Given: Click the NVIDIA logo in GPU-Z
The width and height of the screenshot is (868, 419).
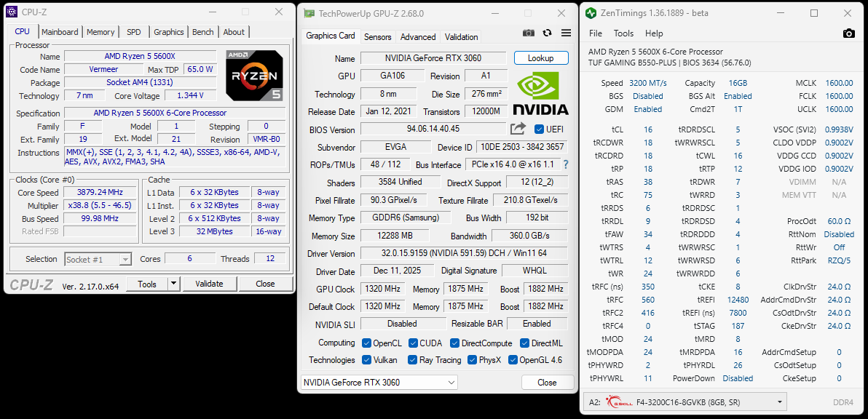Looking at the screenshot, I should [540, 95].
